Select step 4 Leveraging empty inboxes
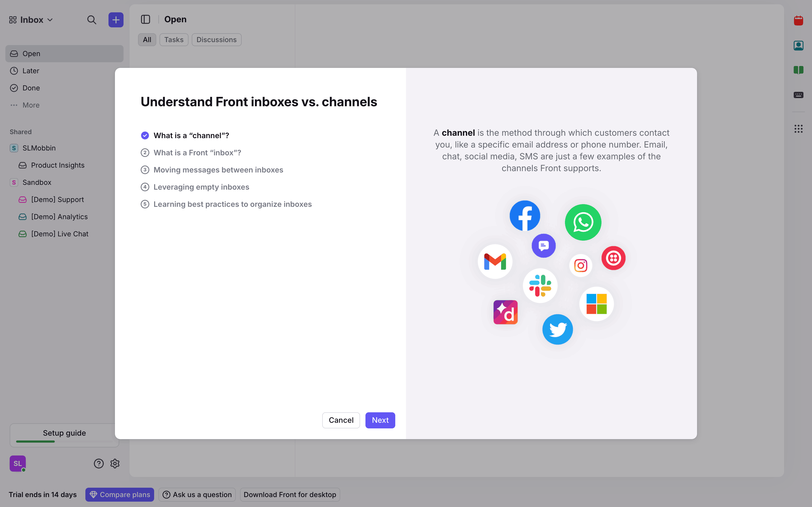 pos(201,187)
